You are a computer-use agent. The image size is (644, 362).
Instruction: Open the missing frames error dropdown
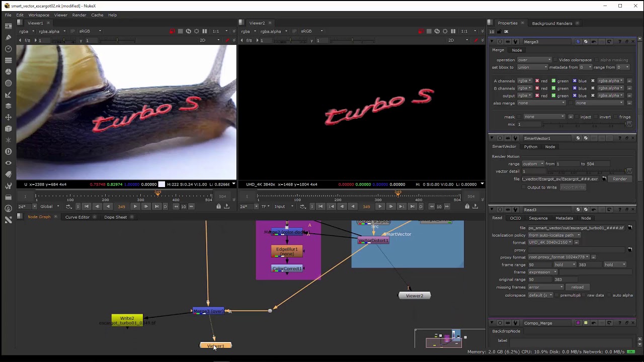pos(545,288)
